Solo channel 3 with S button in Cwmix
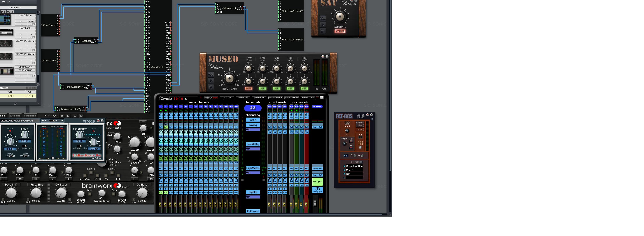 (171, 189)
